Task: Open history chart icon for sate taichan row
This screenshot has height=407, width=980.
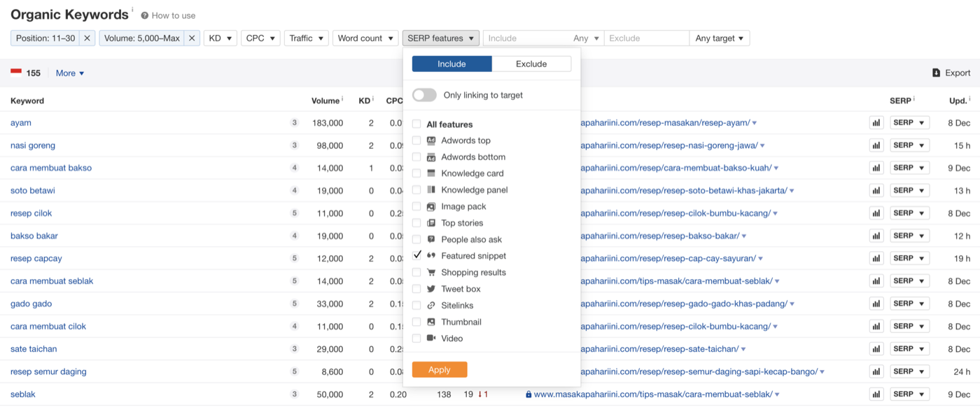Action: pyautogui.click(x=876, y=349)
